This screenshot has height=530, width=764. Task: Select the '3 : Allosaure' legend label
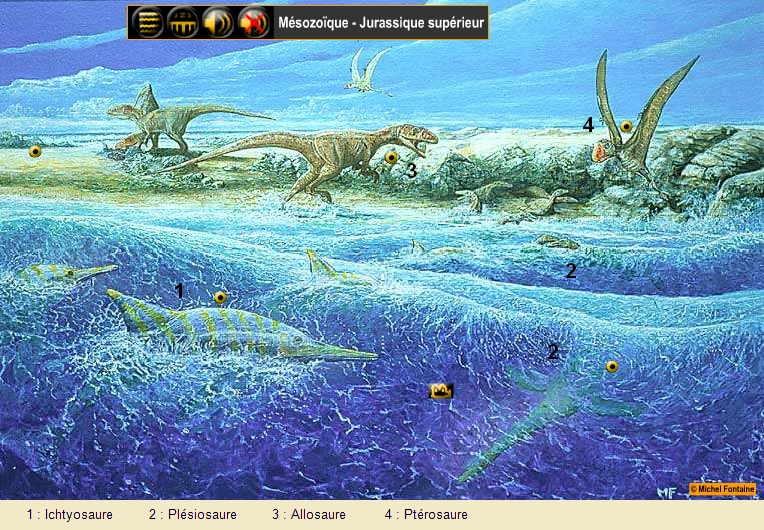309,514
